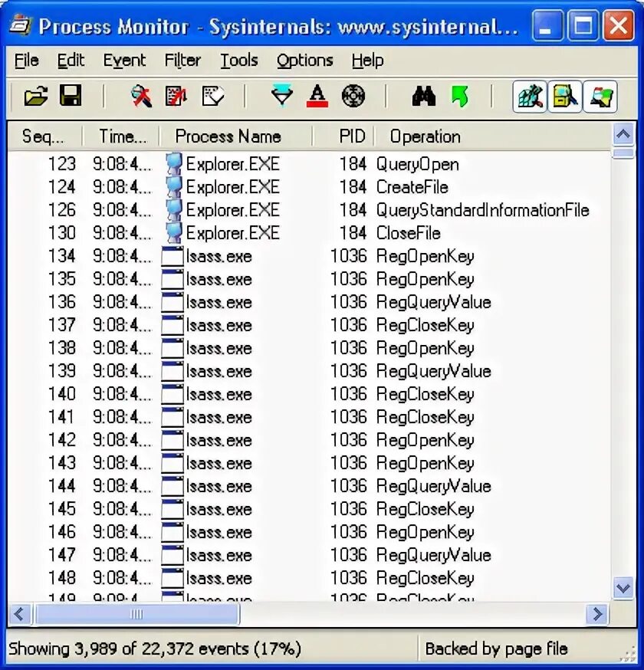
Task: Click the lsass.exe icon in sequence 134 row
Action: tap(172, 256)
